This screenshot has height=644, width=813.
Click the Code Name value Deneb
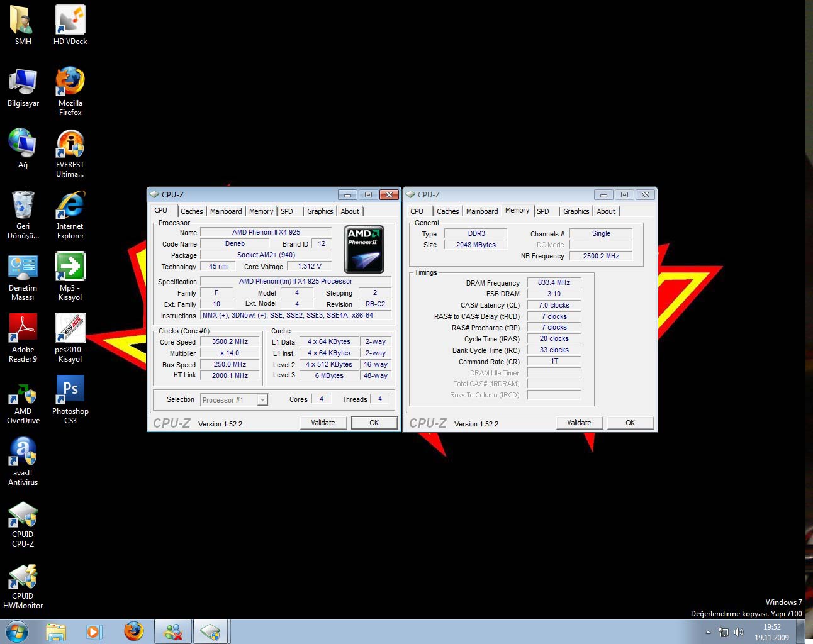(x=235, y=244)
